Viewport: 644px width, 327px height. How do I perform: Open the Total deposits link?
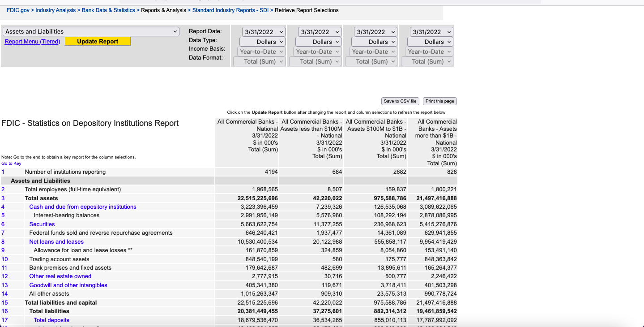[51, 320]
